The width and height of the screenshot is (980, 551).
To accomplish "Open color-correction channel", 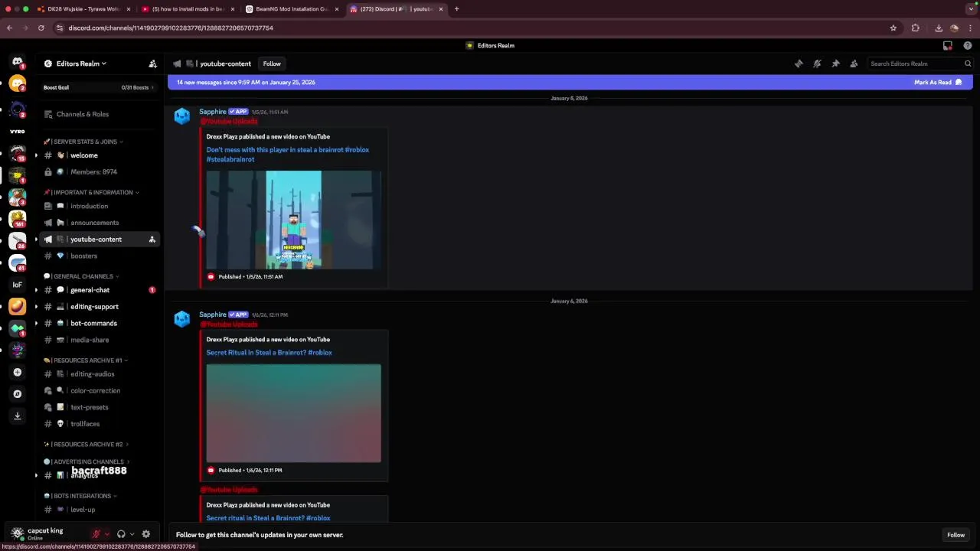I will 100,390.
